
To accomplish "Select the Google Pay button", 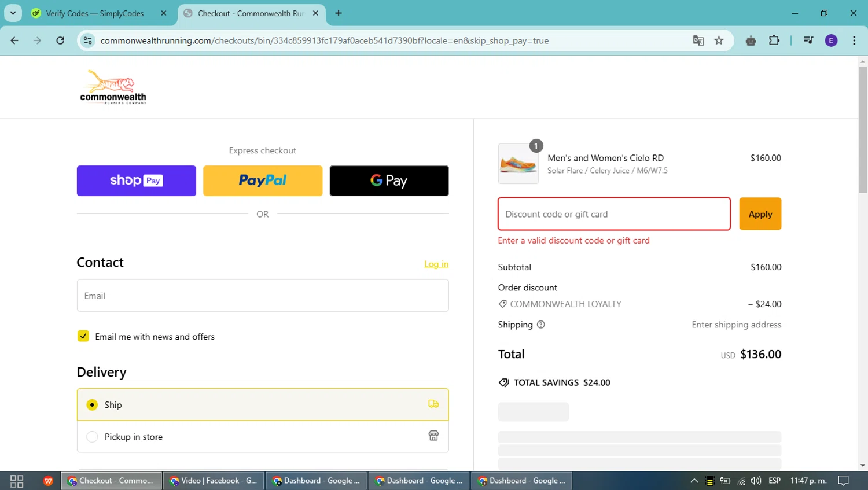I will tap(389, 180).
